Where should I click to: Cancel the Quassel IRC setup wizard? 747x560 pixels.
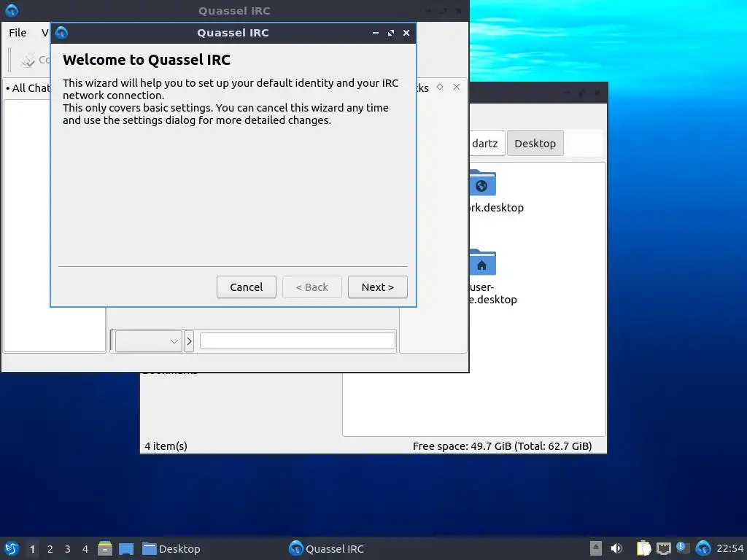tap(247, 287)
